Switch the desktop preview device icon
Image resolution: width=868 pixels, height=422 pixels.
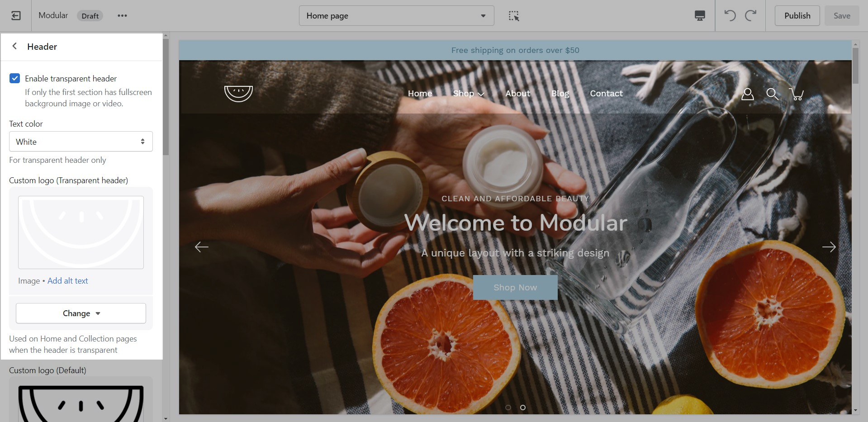click(x=699, y=16)
